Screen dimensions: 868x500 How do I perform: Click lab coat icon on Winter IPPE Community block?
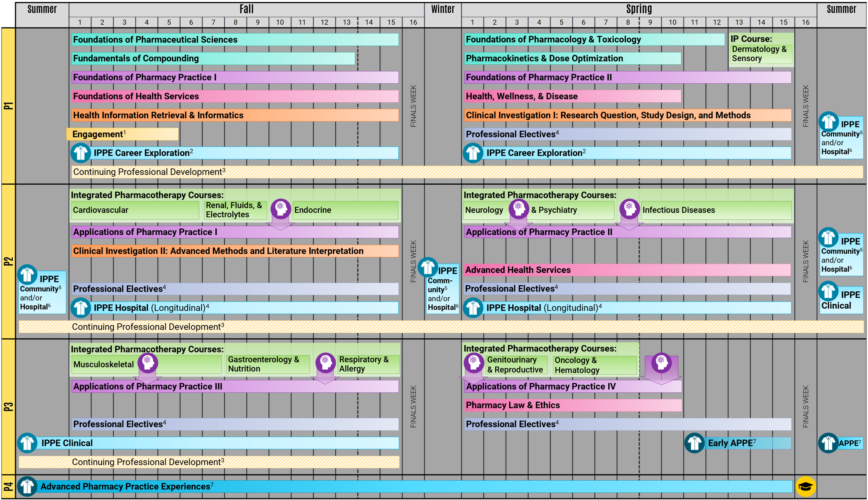428,267
